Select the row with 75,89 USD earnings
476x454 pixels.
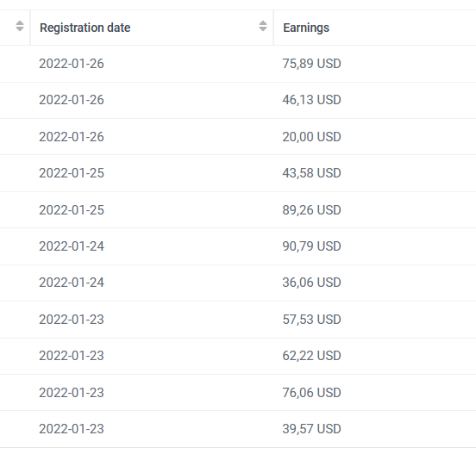pyautogui.click(x=238, y=64)
